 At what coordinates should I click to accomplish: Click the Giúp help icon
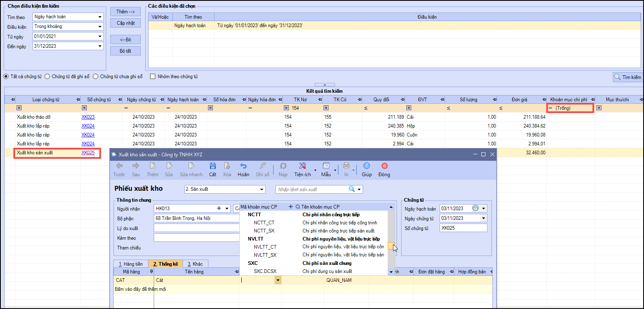point(367,166)
